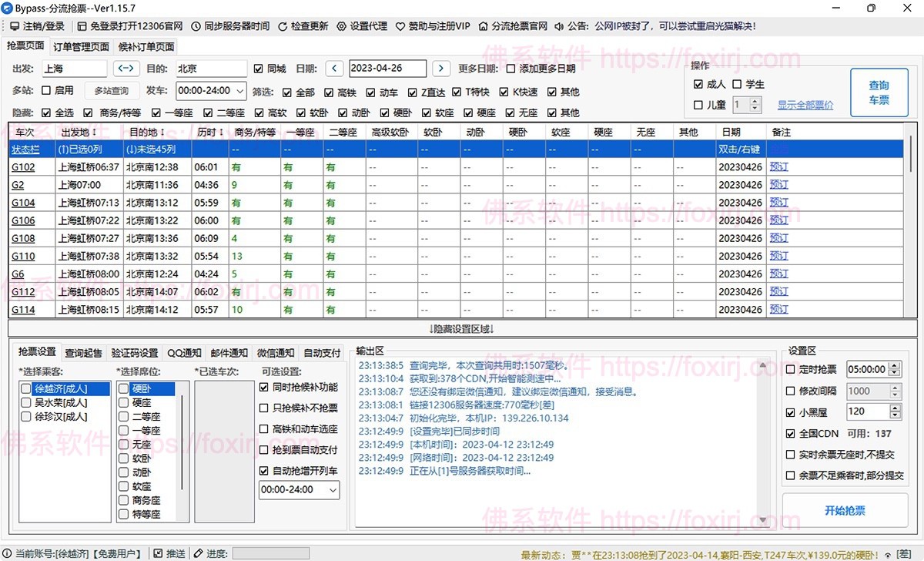This screenshot has width=924, height=561.
Task: Click the swap stations arrow icon between 出发 and 目的
Action: click(126, 68)
